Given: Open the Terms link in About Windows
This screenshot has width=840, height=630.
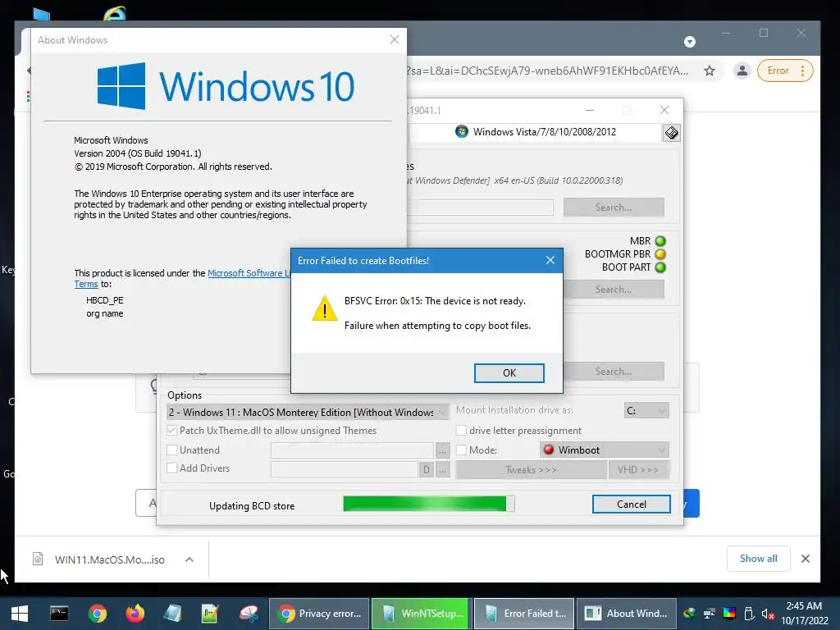Looking at the screenshot, I should [86, 284].
